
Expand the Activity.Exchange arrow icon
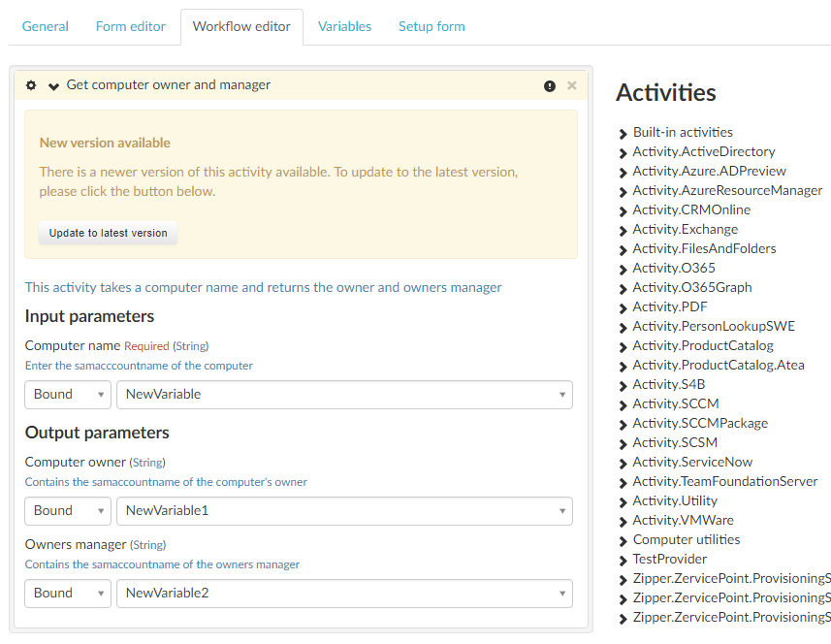tap(623, 230)
